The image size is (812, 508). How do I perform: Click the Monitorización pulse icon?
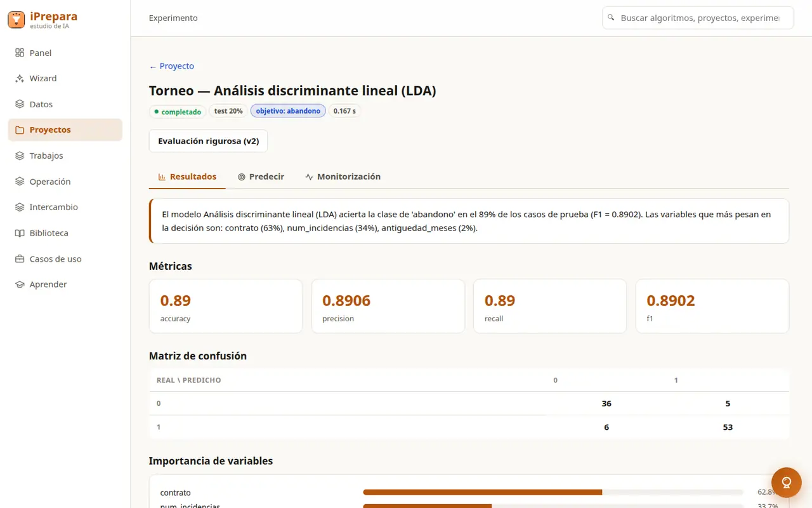coord(309,177)
